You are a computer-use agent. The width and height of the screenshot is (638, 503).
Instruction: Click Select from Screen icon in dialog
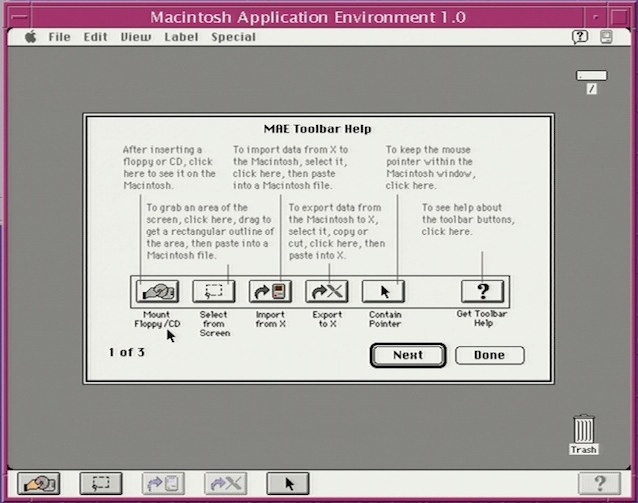[x=214, y=291]
